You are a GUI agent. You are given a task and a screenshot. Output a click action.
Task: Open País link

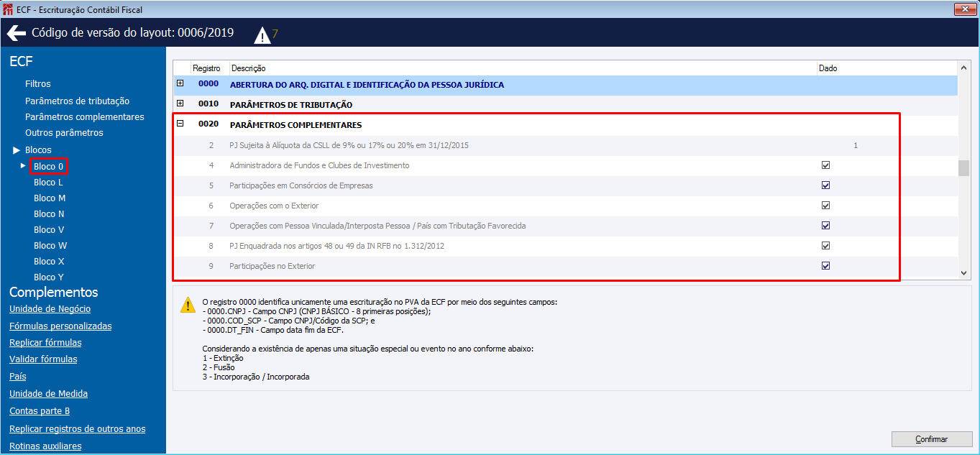point(18,377)
